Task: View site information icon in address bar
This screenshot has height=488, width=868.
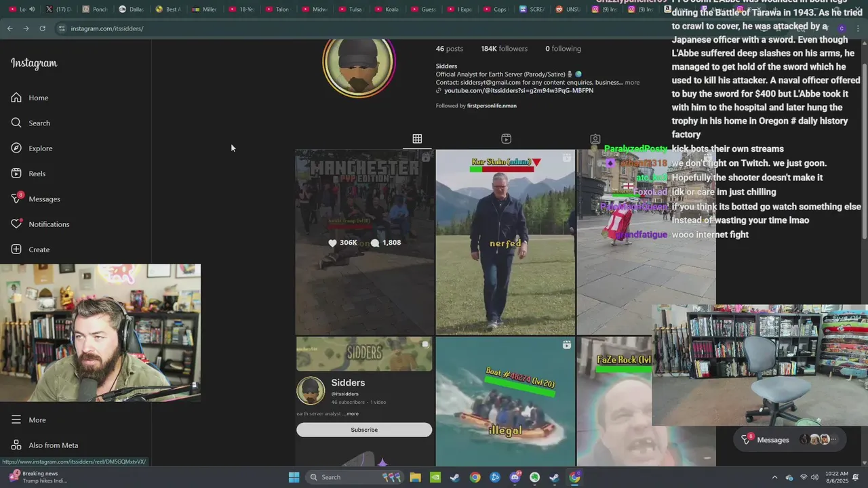Action: [62, 28]
